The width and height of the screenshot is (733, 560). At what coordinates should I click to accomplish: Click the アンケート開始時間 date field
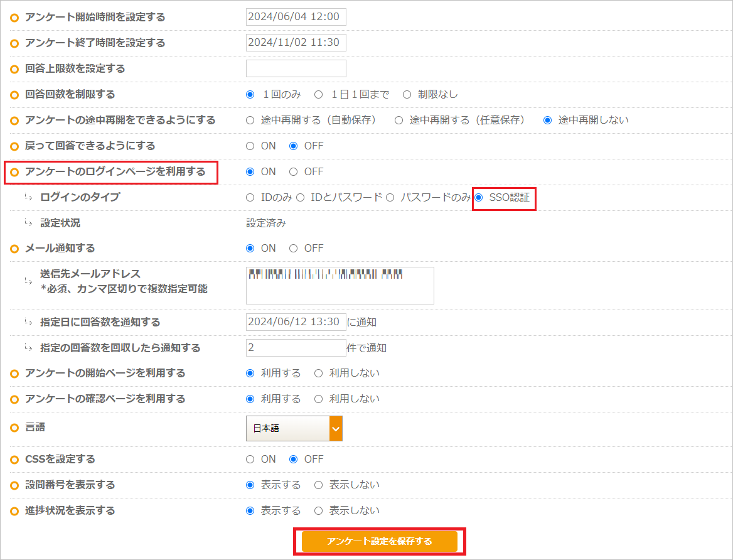tap(296, 17)
